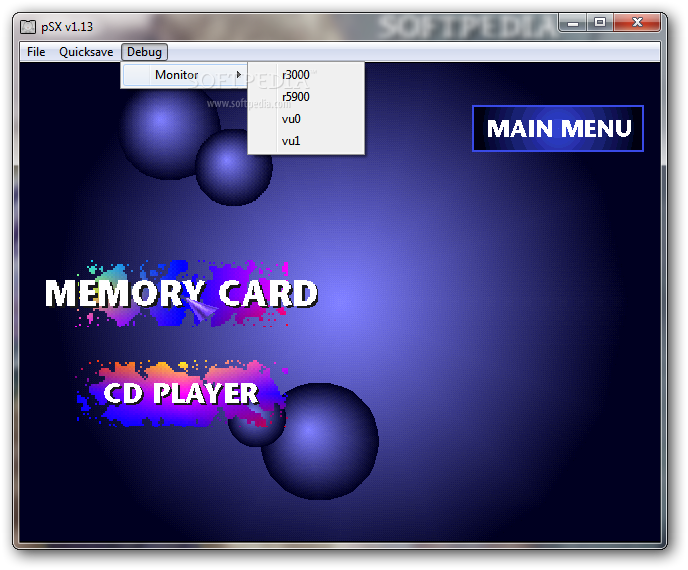Screen dimensions: 688x570
Task: Click the pSX application icon in the title bar
Action: tap(28, 27)
